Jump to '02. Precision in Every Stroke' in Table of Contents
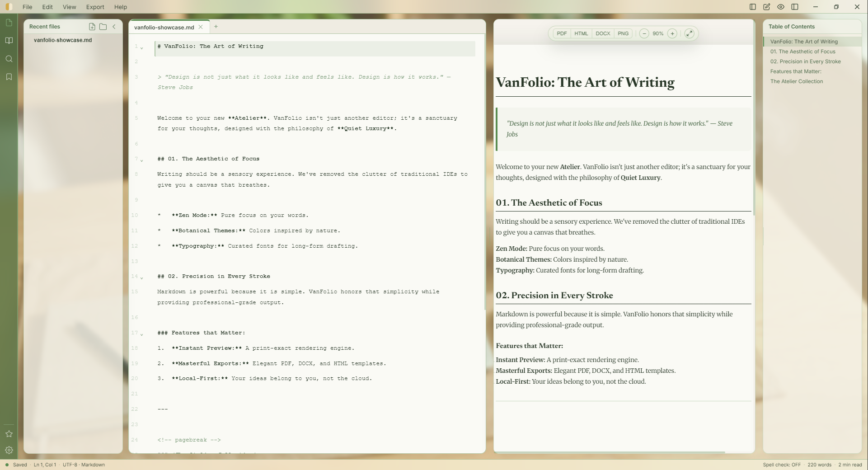Image resolution: width=868 pixels, height=470 pixels. click(x=806, y=61)
